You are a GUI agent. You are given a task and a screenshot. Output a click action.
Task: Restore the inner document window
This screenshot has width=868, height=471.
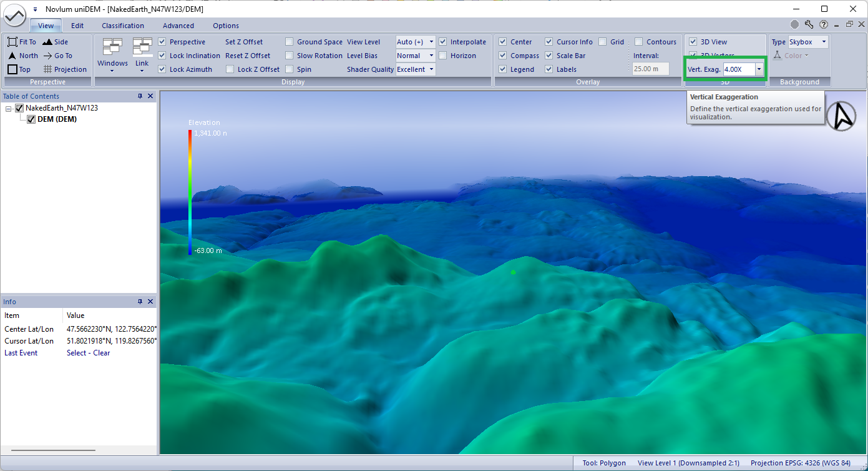849,25
